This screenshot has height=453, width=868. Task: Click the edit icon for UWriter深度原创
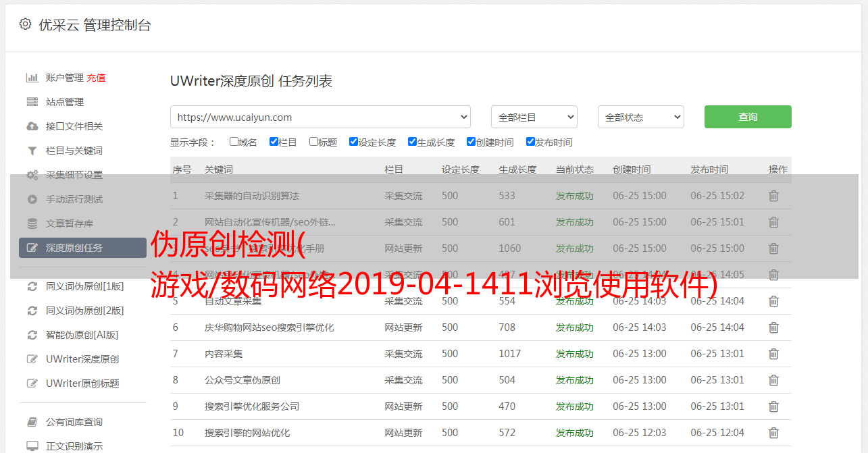click(x=32, y=359)
